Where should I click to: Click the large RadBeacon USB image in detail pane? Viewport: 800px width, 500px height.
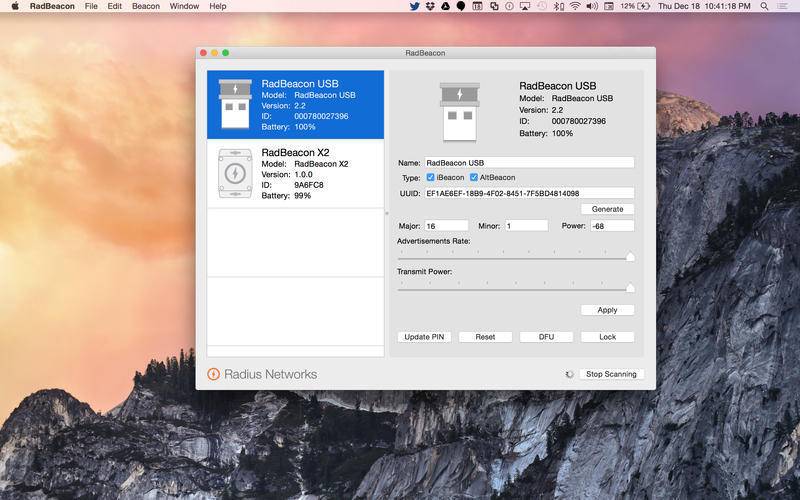point(459,112)
